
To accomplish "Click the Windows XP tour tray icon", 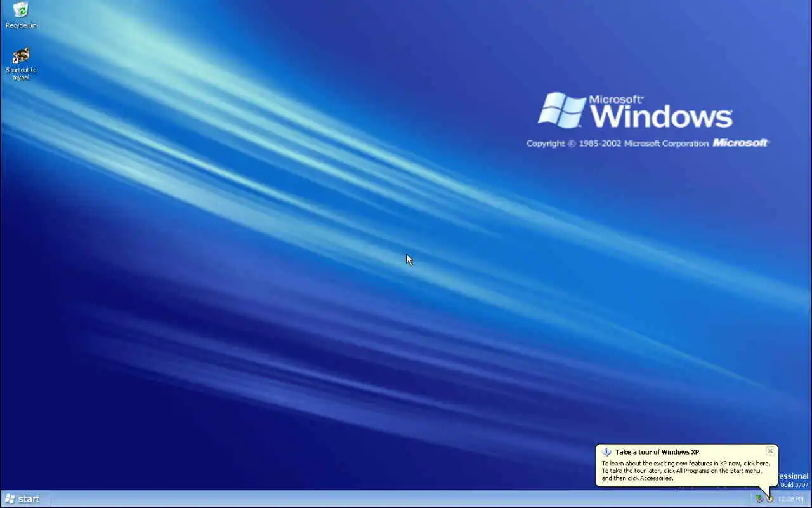I will [x=770, y=499].
